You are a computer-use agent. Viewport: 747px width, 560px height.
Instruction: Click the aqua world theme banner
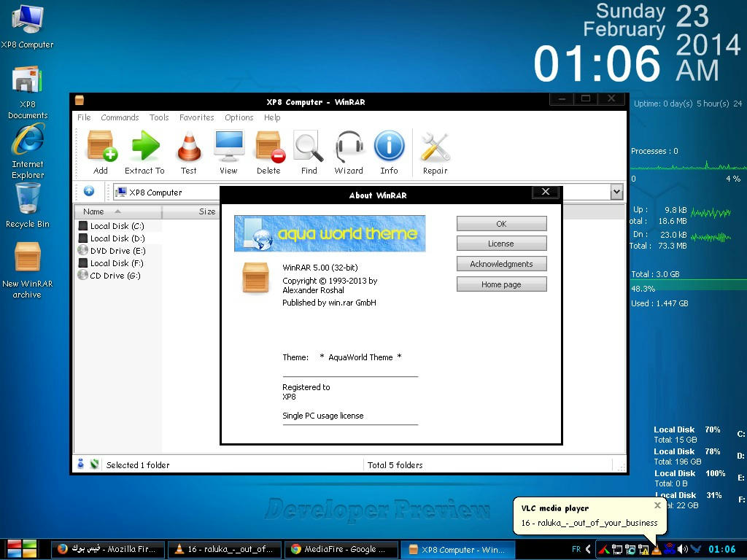tap(330, 233)
